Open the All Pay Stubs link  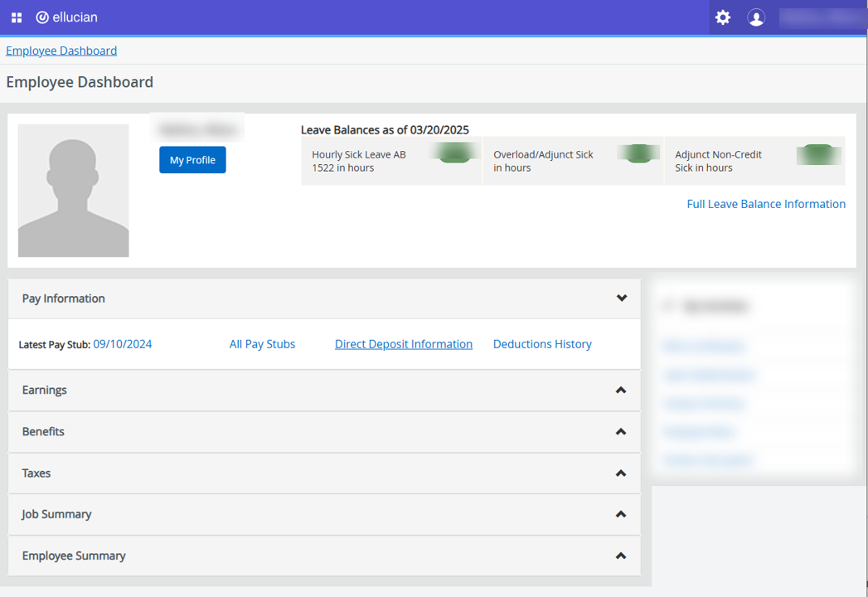point(262,344)
